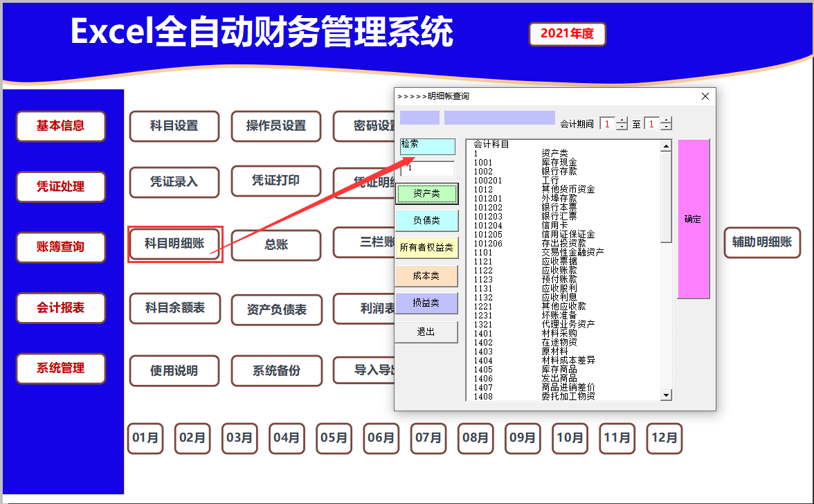The width and height of the screenshot is (814, 504).
Task: Exit the dialog via 退出 button
Action: (x=427, y=331)
